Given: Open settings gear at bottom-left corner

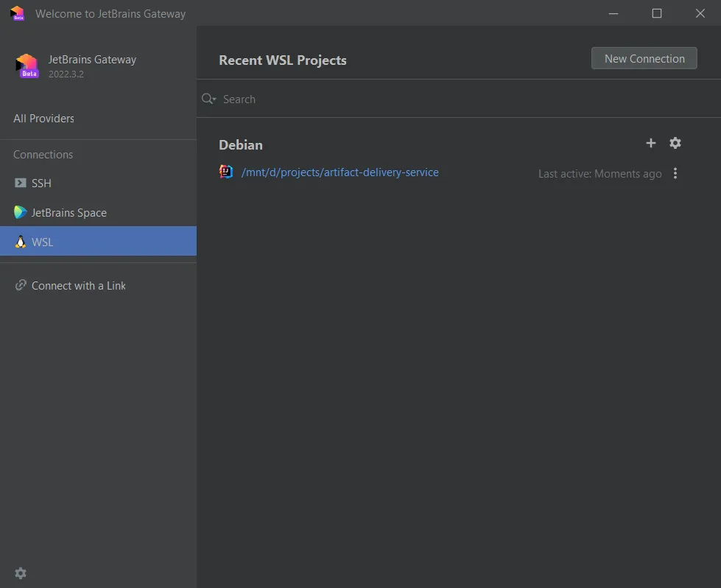Looking at the screenshot, I should (21, 573).
